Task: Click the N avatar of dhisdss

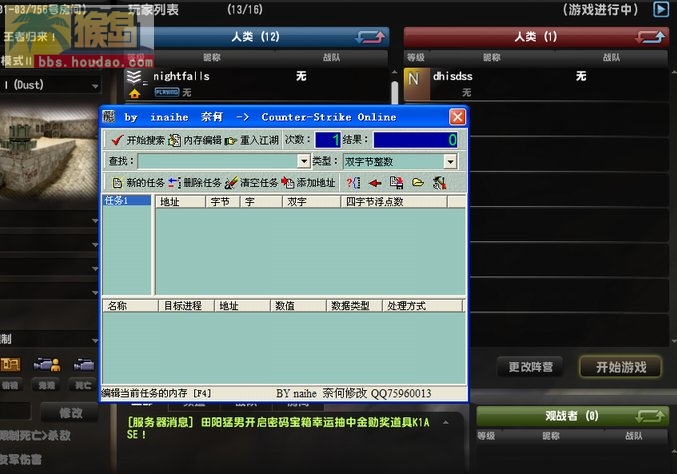Action: [416, 83]
